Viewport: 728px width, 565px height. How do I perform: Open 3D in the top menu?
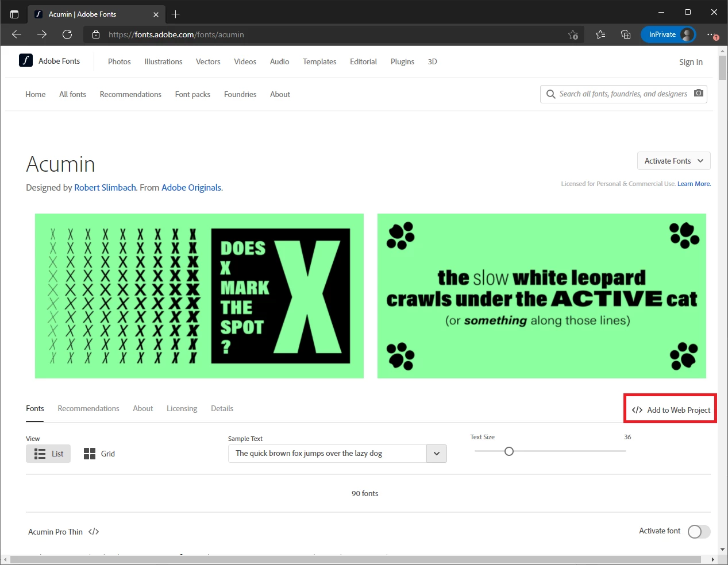pos(433,61)
